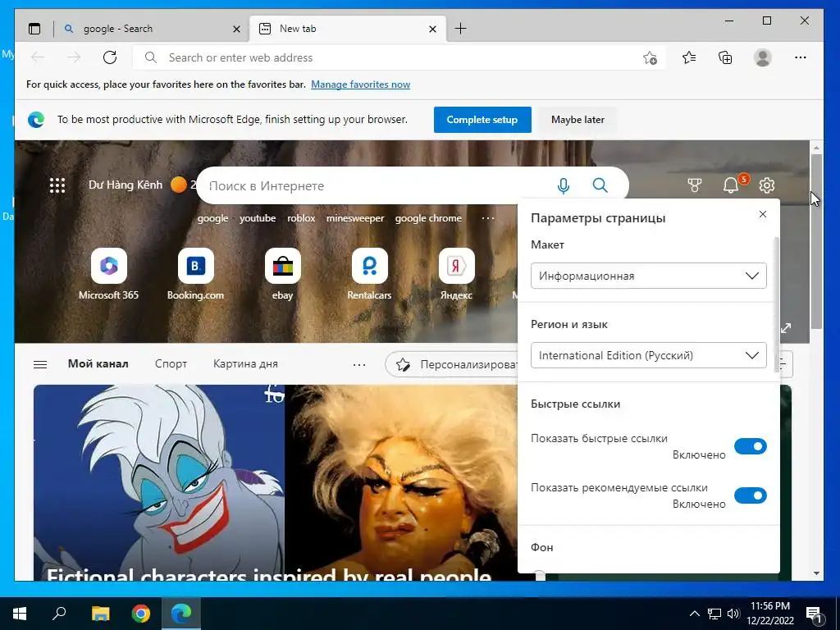Open the profile avatar icon
Image resolution: width=840 pixels, height=630 pixels.
point(762,57)
